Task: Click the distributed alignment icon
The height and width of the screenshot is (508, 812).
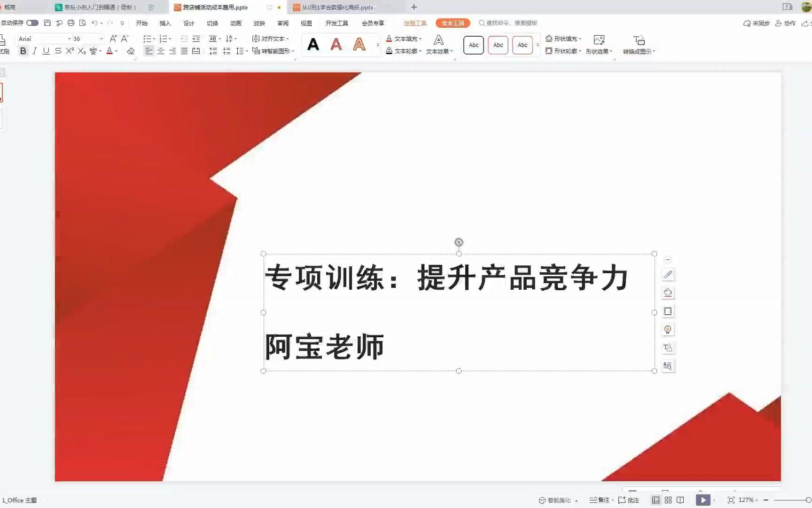Action: [196, 51]
